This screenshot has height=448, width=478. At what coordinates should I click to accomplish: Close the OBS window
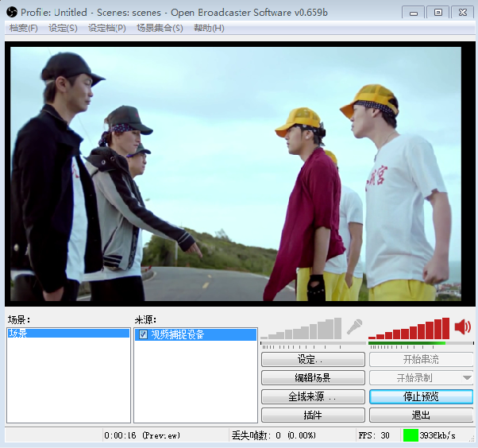pyautogui.click(x=463, y=13)
